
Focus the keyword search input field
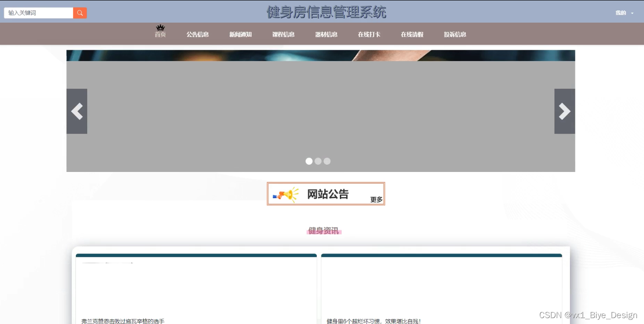pos(38,13)
